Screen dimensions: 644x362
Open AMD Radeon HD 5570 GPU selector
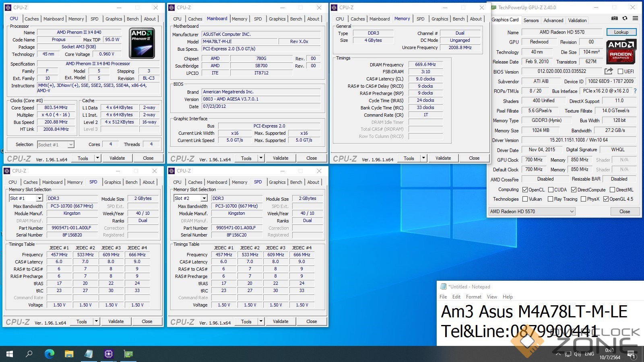(532, 211)
